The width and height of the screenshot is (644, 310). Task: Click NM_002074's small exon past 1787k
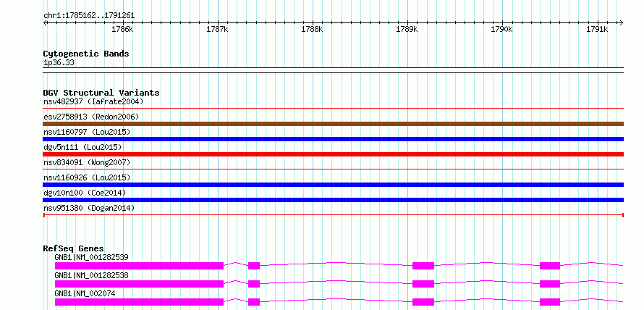(254, 302)
